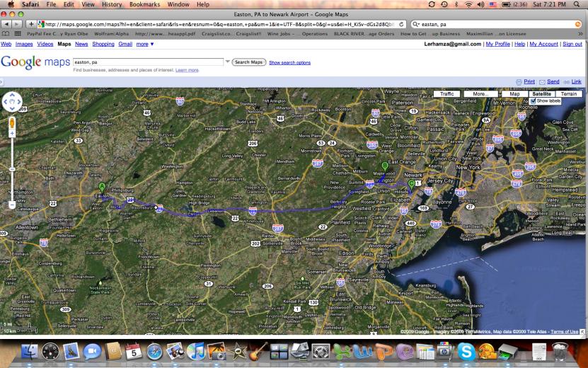Viewport: 588px width, 368px height.
Task: Toggle the Traffic map layer
Action: click(x=446, y=93)
